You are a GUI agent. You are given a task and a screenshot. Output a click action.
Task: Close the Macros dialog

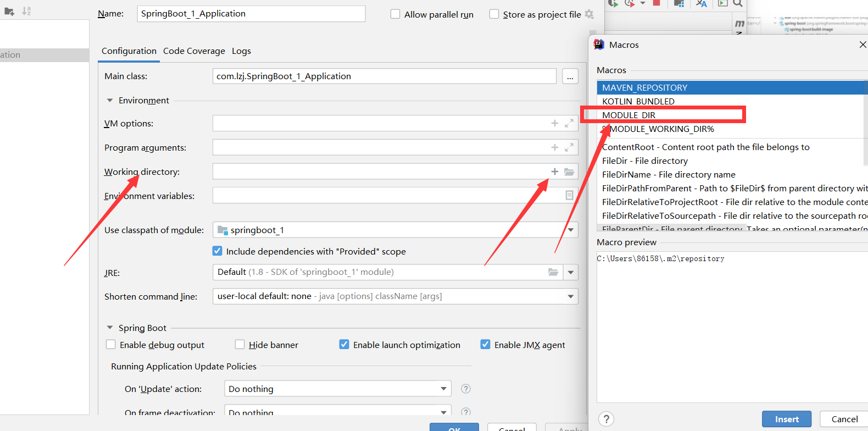point(863,45)
